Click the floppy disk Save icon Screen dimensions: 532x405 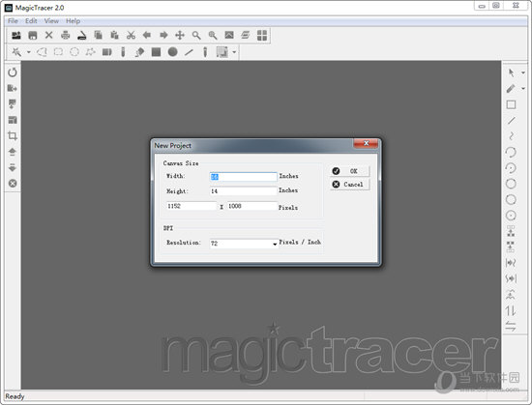(33, 35)
